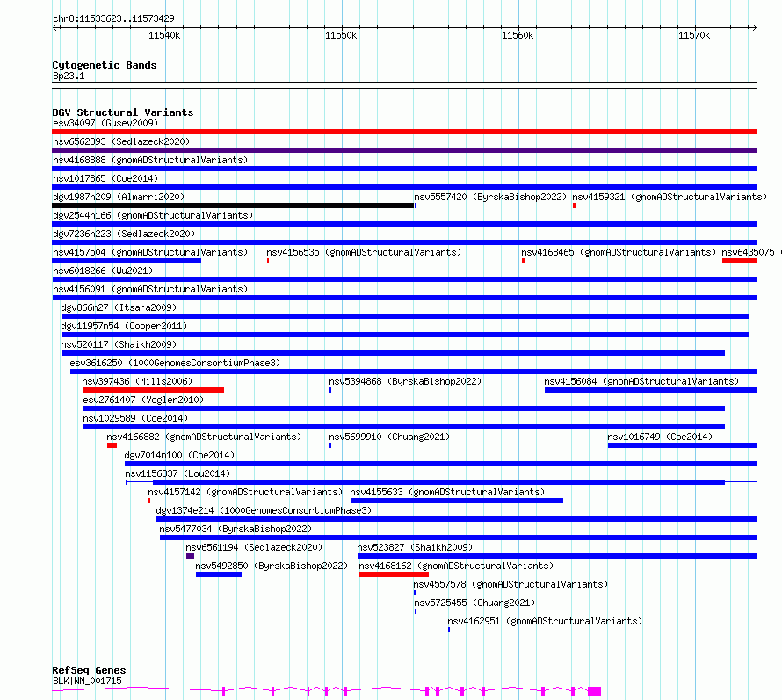Open nsv4162951 (gnomADStructuralVariants) label
Viewport: 782px width, 700px height.
(545, 621)
